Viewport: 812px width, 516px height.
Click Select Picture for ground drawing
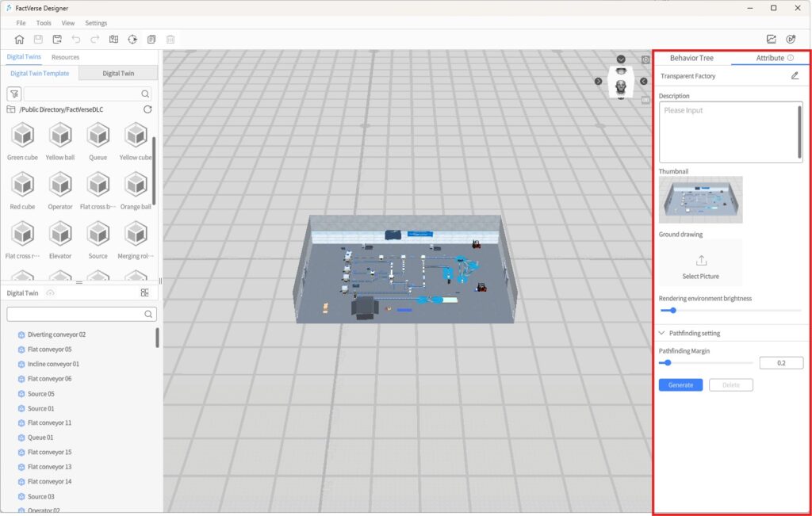click(x=700, y=266)
